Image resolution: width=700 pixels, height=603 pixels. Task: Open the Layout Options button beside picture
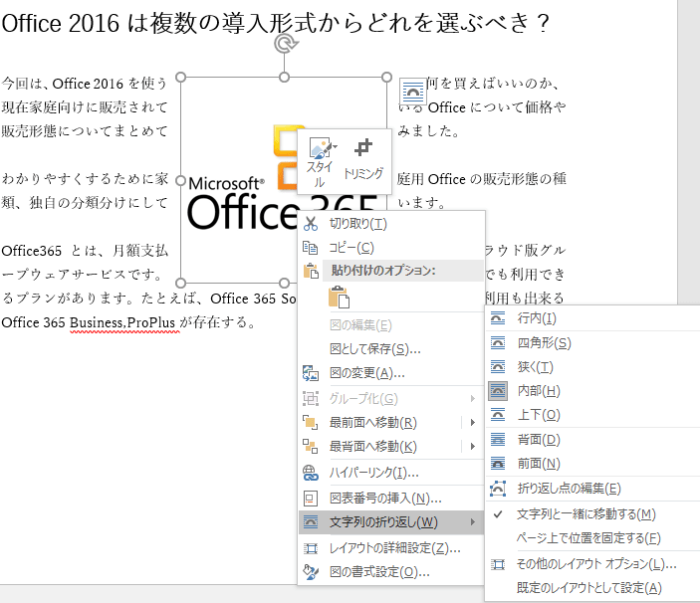tap(412, 92)
